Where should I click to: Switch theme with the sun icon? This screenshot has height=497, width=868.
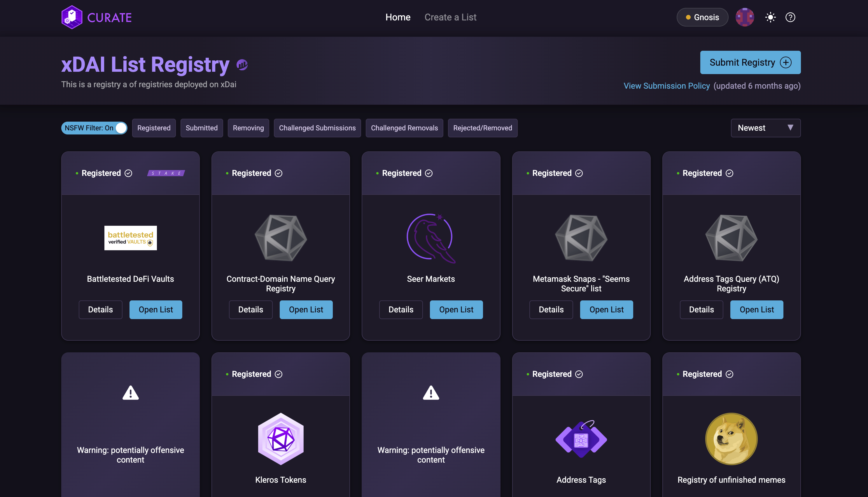(x=770, y=17)
